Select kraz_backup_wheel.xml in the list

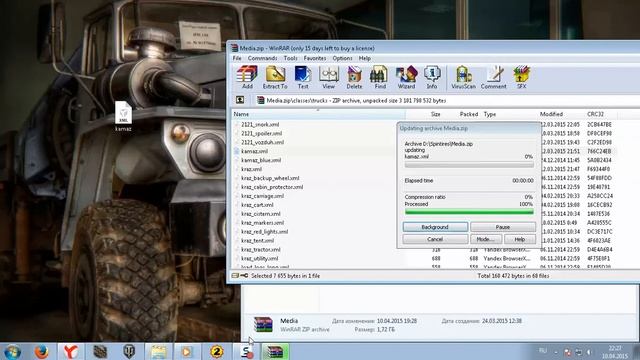[270, 178]
